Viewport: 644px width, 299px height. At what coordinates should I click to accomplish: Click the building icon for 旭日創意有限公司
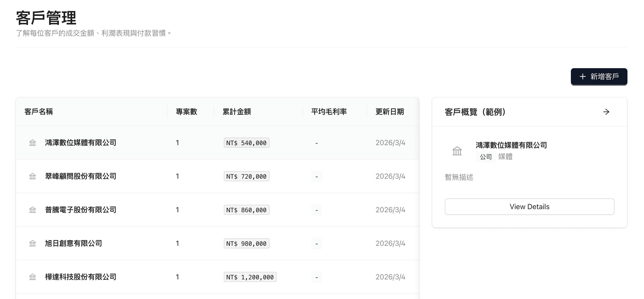pyautogui.click(x=33, y=243)
